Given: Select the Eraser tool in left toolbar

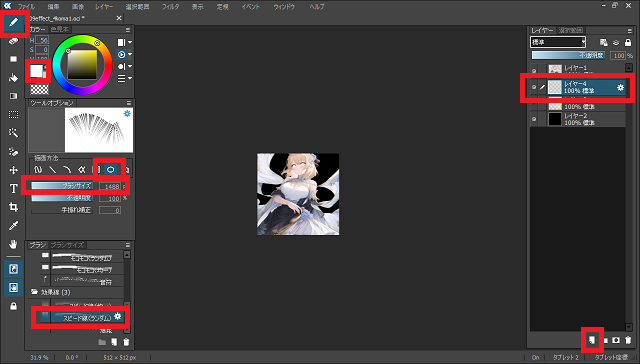Looking at the screenshot, I should click(13, 41).
